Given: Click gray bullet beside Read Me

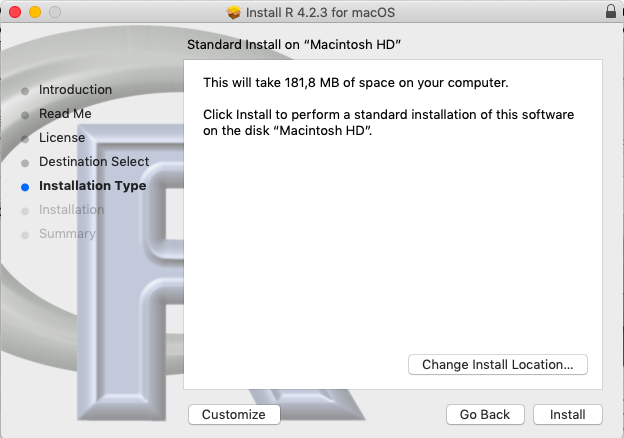Looking at the screenshot, I should pyautogui.click(x=25, y=115).
